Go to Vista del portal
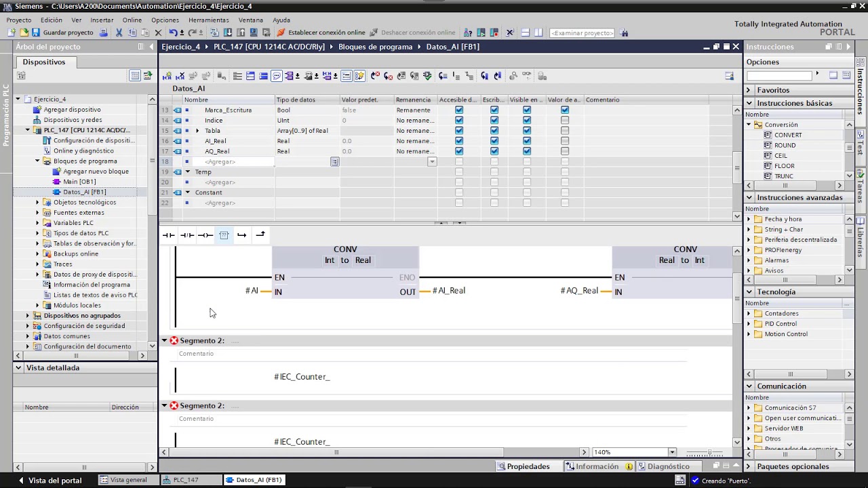The image size is (868, 488). (50, 481)
